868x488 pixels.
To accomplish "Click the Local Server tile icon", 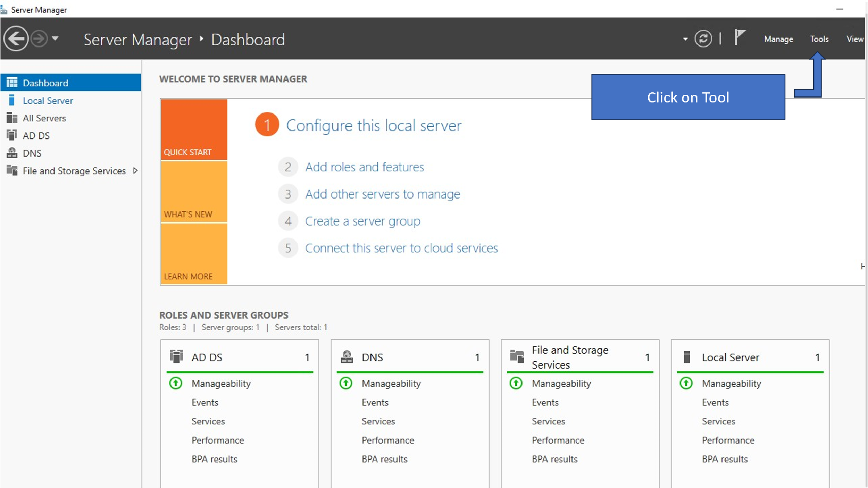I will click(686, 357).
